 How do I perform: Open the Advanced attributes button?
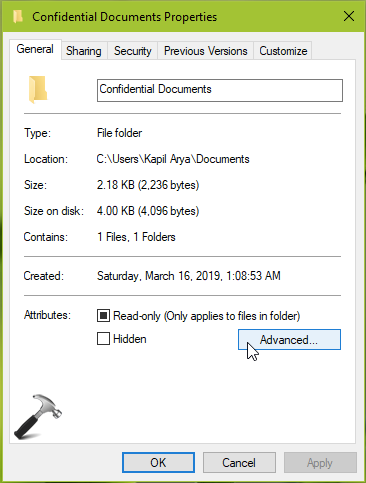(289, 339)
